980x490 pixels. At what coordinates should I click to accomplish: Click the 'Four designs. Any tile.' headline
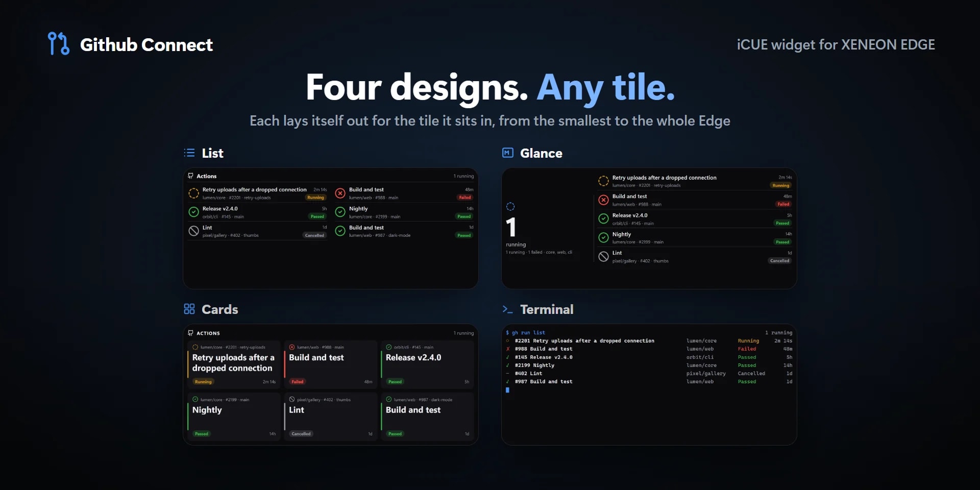point(490,87)
